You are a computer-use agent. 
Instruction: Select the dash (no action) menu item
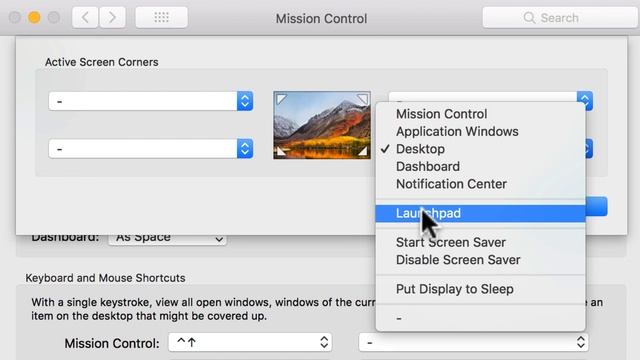pos(480,318)
